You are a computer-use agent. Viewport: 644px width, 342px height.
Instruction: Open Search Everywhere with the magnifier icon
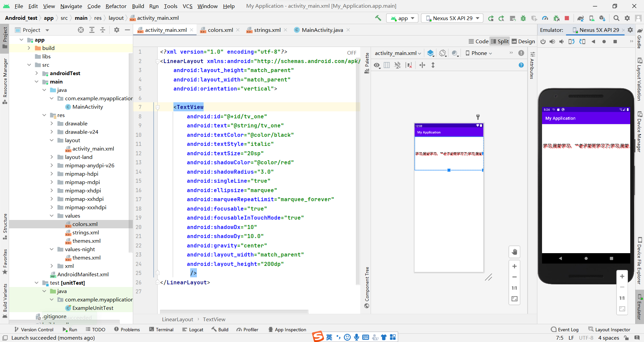click(616, 18)
